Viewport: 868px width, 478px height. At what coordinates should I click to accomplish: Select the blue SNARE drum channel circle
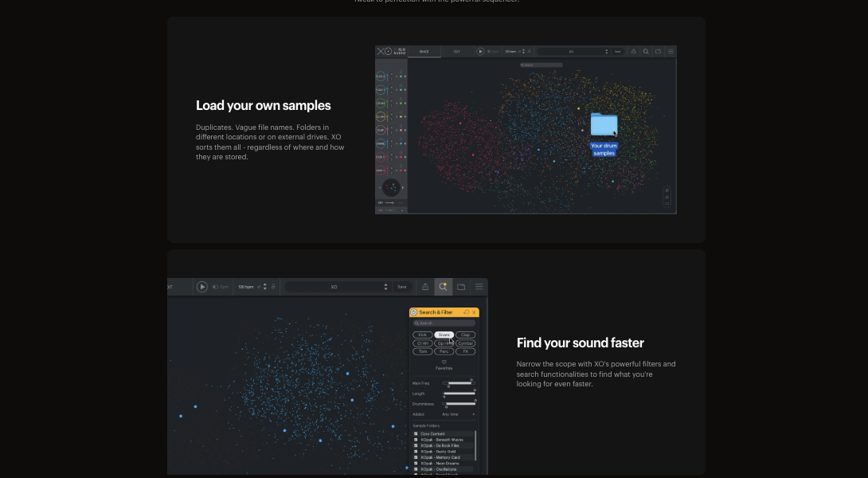click(x=381, y=143)
